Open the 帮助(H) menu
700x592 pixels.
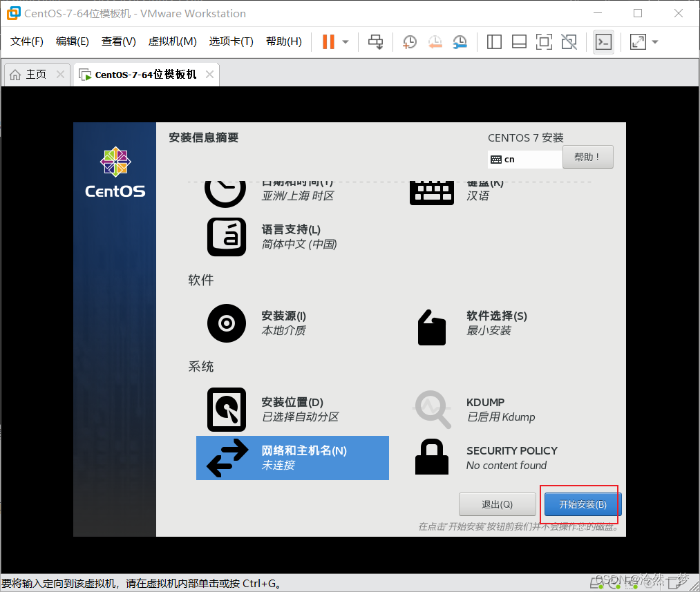(283, 41)
